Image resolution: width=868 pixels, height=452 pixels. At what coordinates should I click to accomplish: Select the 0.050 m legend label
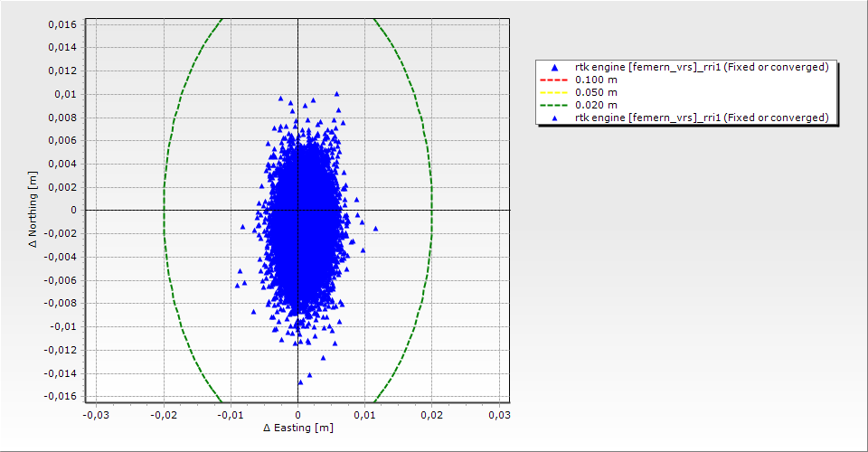[596, 92]
